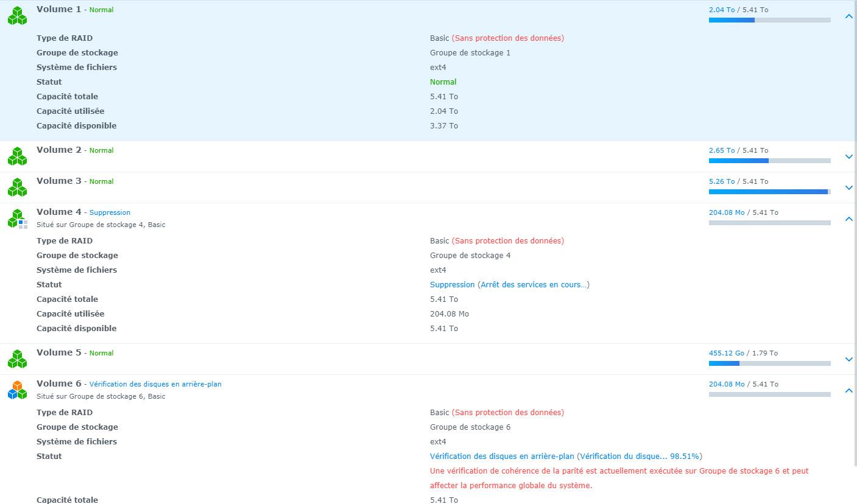Click '2.65 To / 5.41 To' usage text

click(x=738, y=150)
